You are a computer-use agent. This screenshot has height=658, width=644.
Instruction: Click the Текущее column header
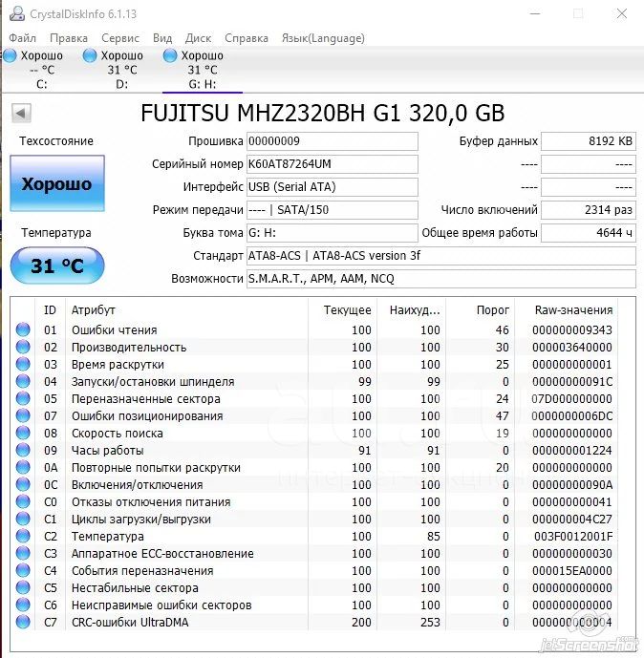pyautogui.click(x=343, y=310)
